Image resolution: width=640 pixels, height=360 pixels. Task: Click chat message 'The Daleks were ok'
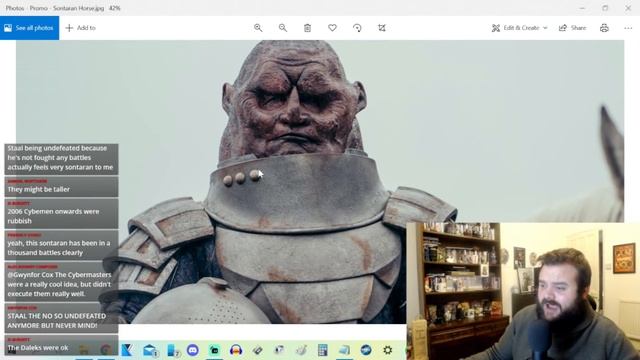coord(61,345)
